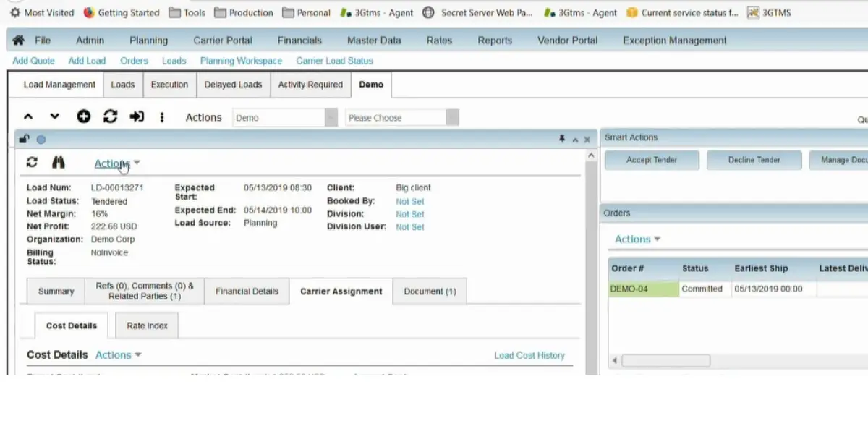868x434 pixels.
Task: Sort by the Earliest Ship column header
Action: click(761, 268)
